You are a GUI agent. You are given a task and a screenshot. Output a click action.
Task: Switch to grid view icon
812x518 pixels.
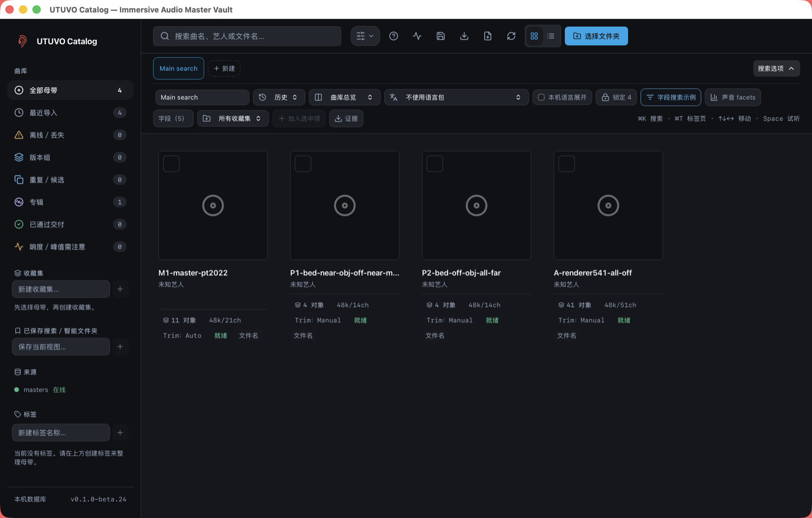[534, 36]
